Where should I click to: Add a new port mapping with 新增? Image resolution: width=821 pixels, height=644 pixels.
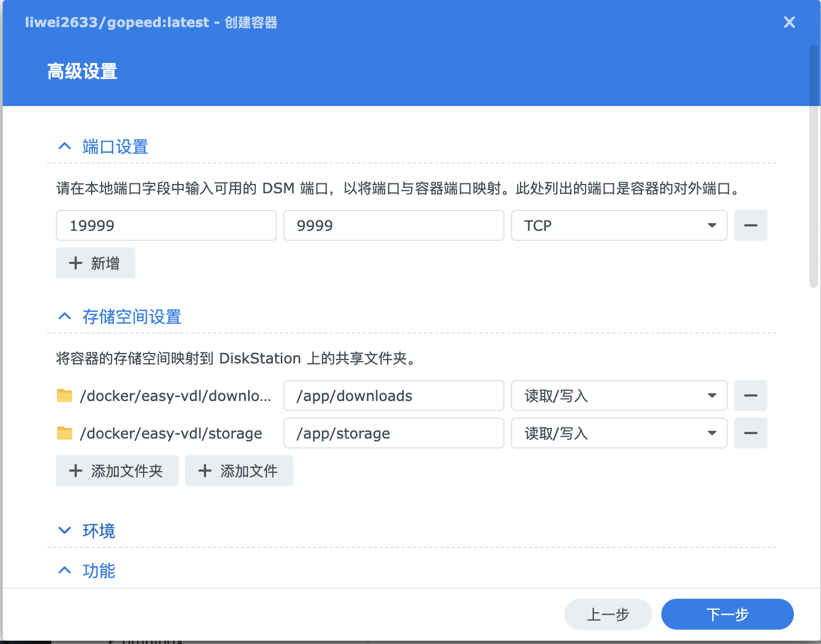coord(95,263)
